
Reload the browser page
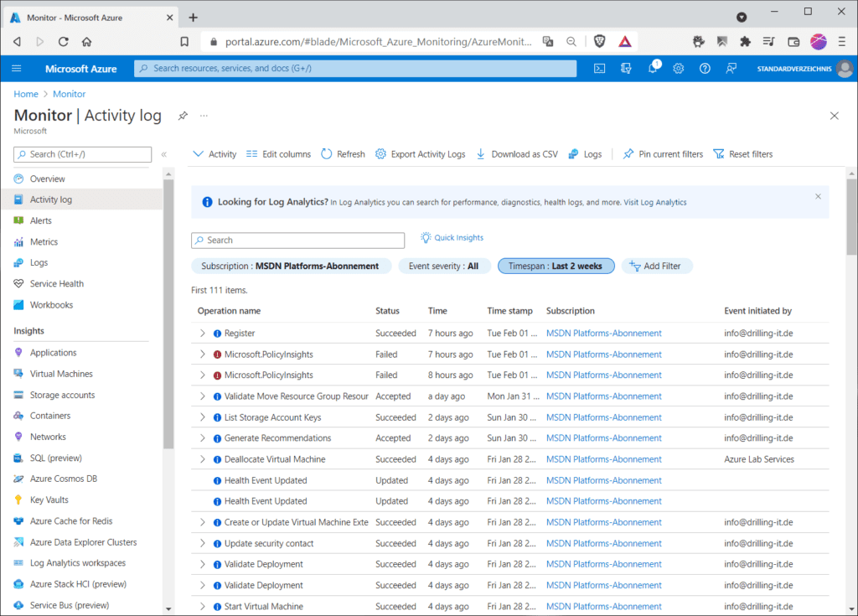(x=64, y=42)
